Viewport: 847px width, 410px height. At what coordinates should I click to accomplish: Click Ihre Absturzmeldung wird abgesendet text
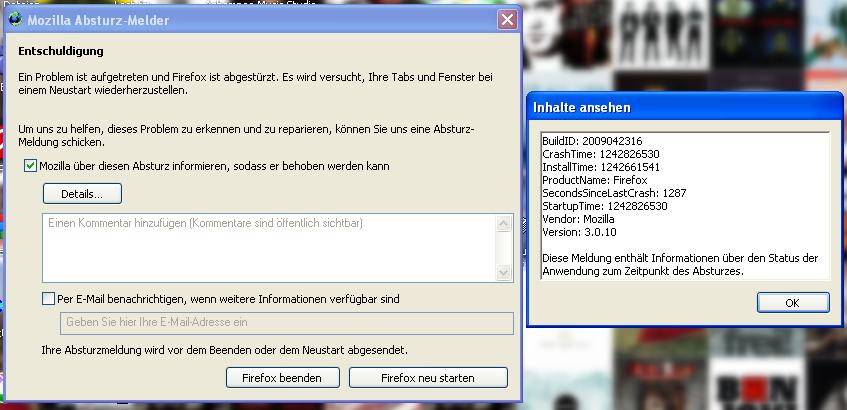tap(225, 349)
